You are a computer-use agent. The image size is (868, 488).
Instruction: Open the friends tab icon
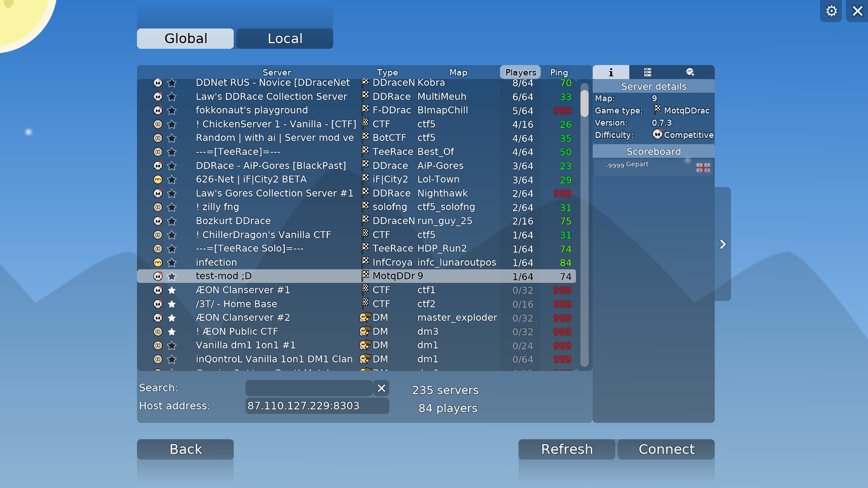[690, 72]
